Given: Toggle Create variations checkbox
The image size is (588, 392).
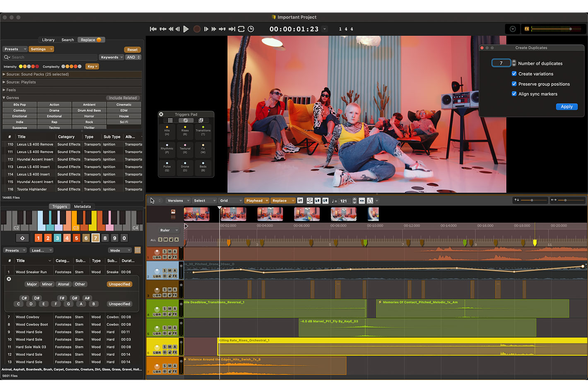Looking at the screenshot, I should (x=514, y=73).
